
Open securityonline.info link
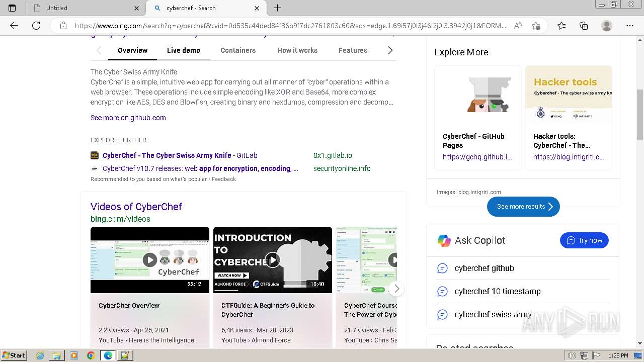tap(342, 168)
